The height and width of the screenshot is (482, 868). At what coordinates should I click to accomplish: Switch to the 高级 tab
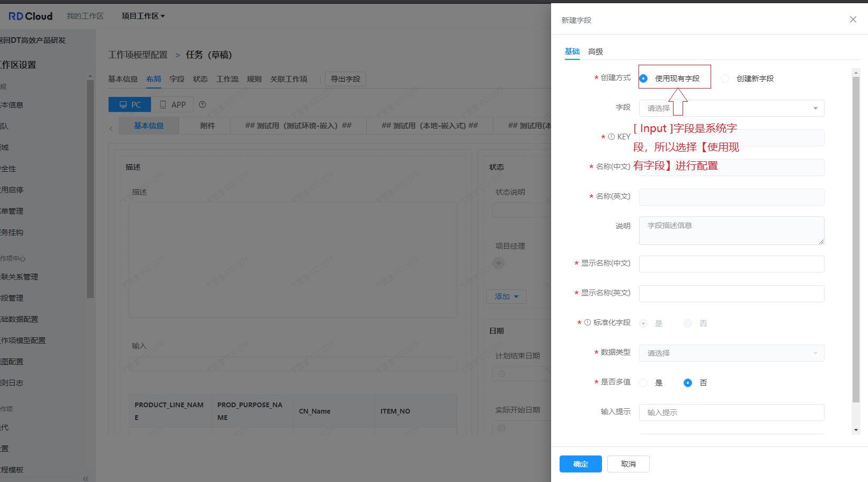click(596, 51)
